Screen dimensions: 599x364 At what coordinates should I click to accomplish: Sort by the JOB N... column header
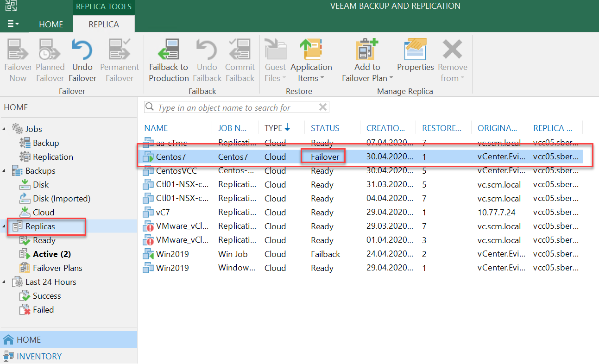coord(233,128)
